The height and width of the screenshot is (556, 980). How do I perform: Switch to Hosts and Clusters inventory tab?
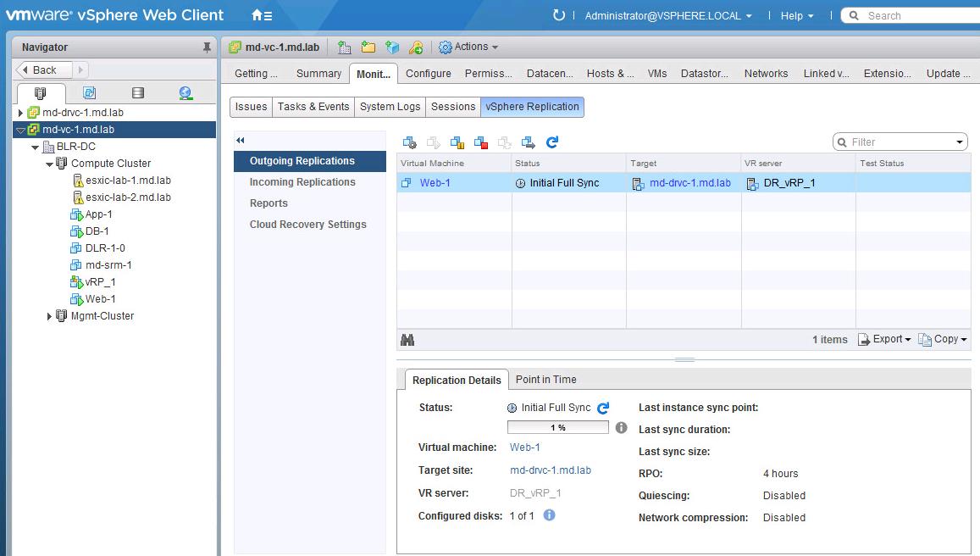click(41, 93)
